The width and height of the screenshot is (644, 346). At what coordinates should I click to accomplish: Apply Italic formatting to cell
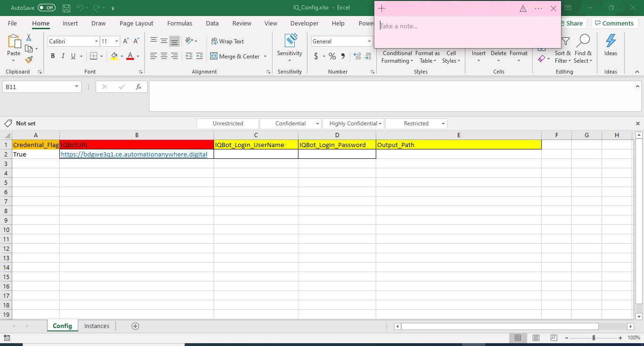(63, 56)
